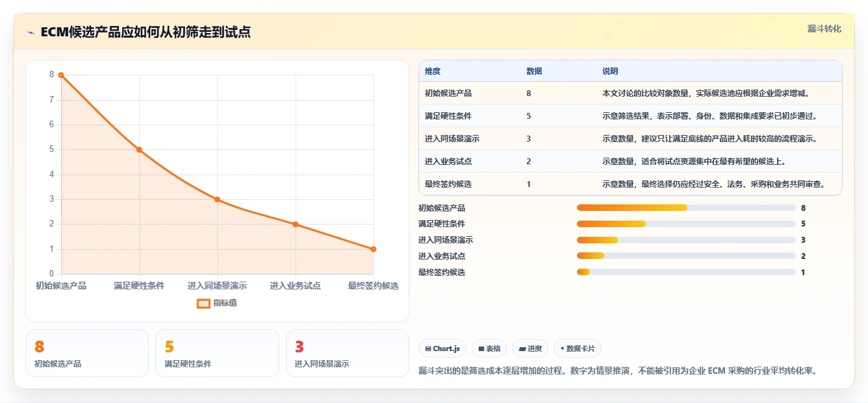Select the Chart.js chip
This screenshot has width=868, height=403.
pos(442,348)
